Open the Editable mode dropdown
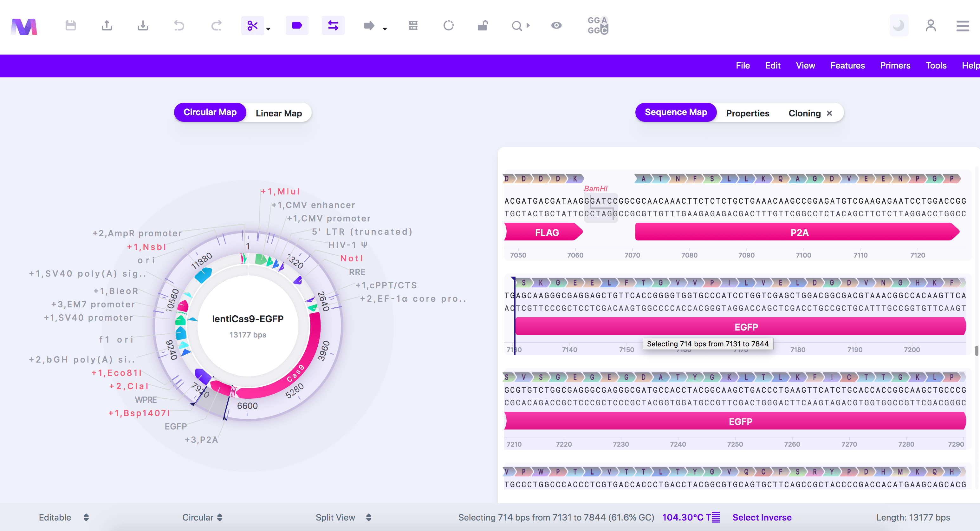Screen dimensions: 980x531 pyautogui.click(x=63, y=517)
